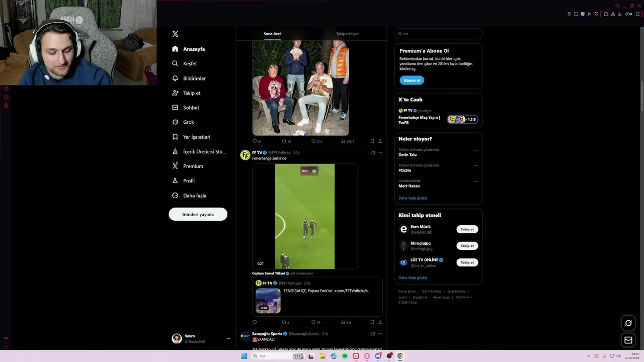Open Spotify from taskbar
Screen dimensions: 644x362
(345, 356)
